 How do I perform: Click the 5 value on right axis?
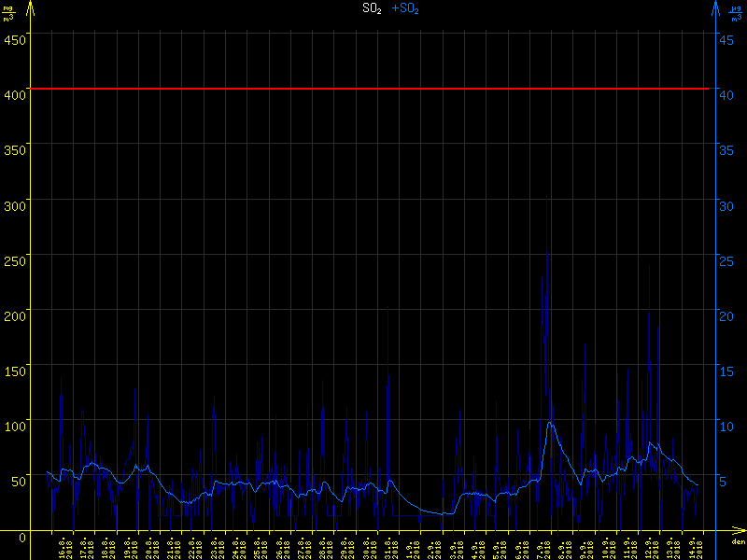(723, 481)
